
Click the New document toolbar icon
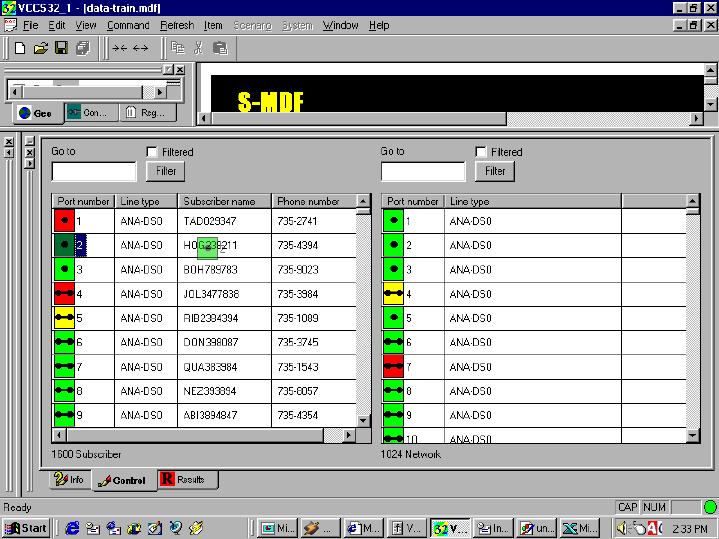(x=20, y=47)
